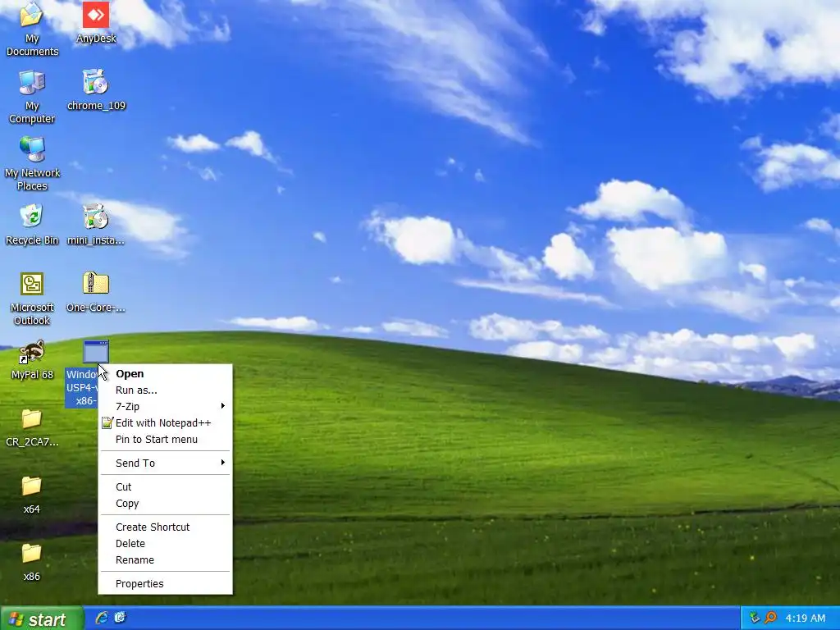Launch Outlook Express from Quick Launch
The height and width of the screenshot is (630, 840).
(120, 618)
